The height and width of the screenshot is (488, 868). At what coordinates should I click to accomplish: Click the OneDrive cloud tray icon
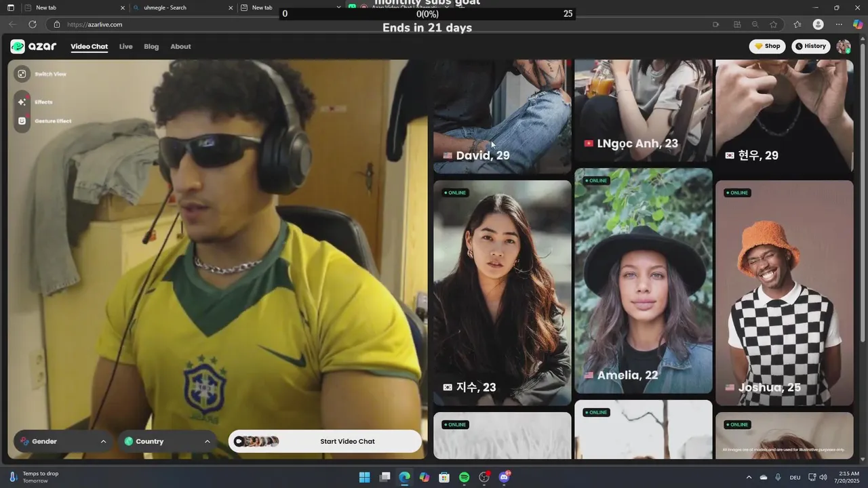coord(764,477)
